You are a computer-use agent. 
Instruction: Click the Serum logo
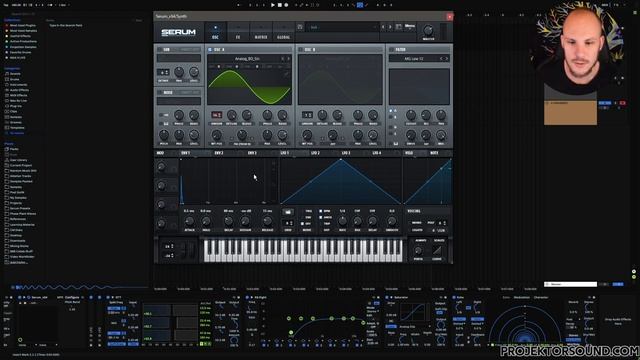(x=178, y=32)
